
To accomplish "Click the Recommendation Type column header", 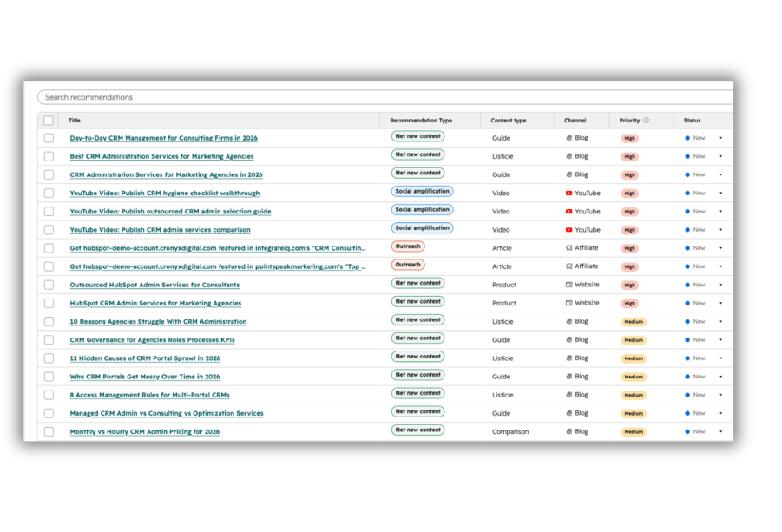I will (421, 120).
